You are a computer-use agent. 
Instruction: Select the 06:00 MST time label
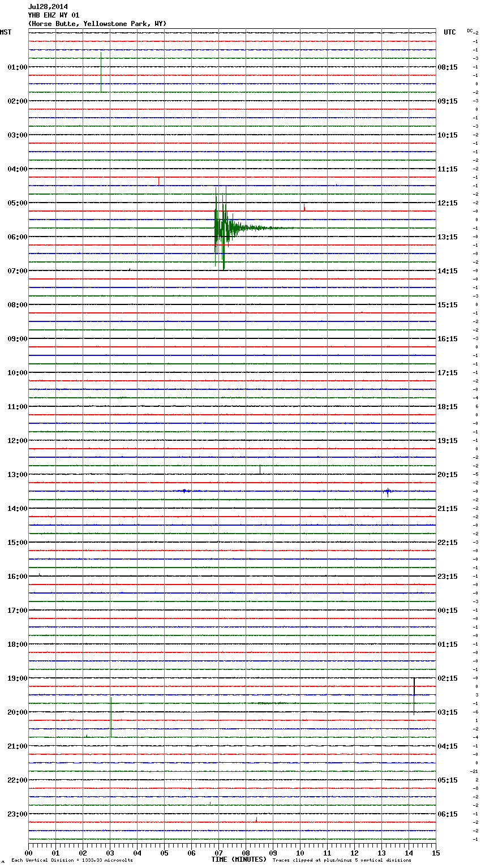[x=18, y=237]
